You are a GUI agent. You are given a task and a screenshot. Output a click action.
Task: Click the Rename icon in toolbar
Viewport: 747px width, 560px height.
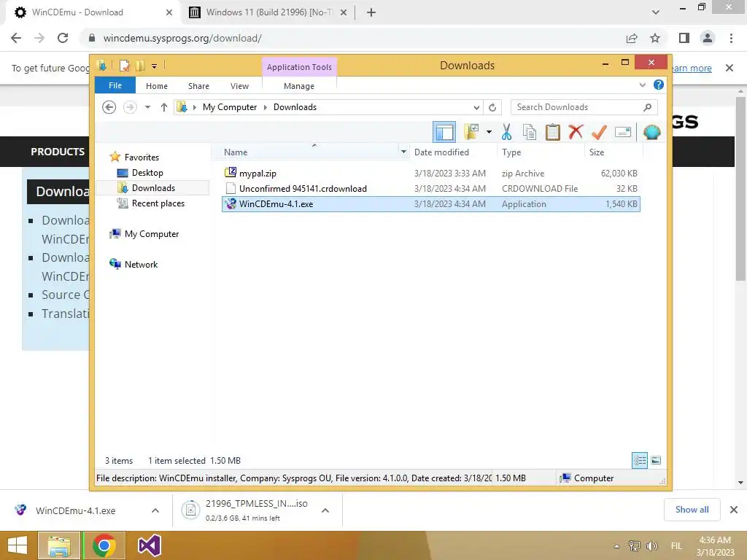(623, 132)
